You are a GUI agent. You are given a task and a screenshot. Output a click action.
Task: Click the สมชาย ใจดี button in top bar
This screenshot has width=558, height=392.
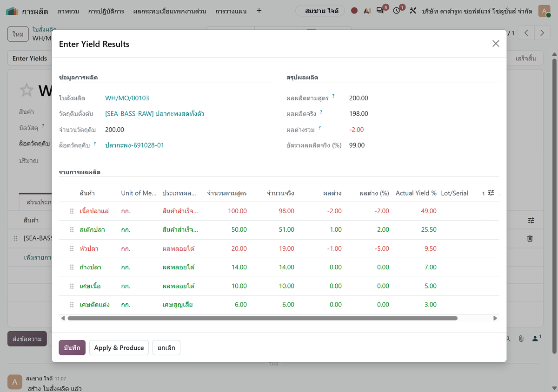click(x=320, y=11)
